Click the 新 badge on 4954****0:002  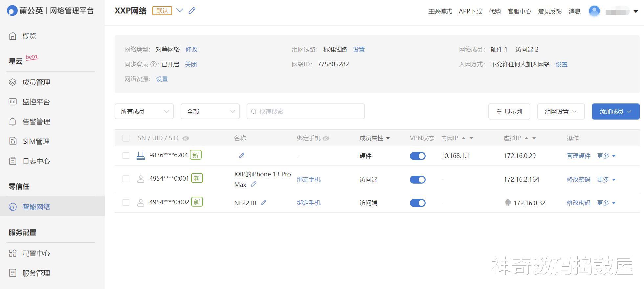pyautogui.click(x=197, y=202)
